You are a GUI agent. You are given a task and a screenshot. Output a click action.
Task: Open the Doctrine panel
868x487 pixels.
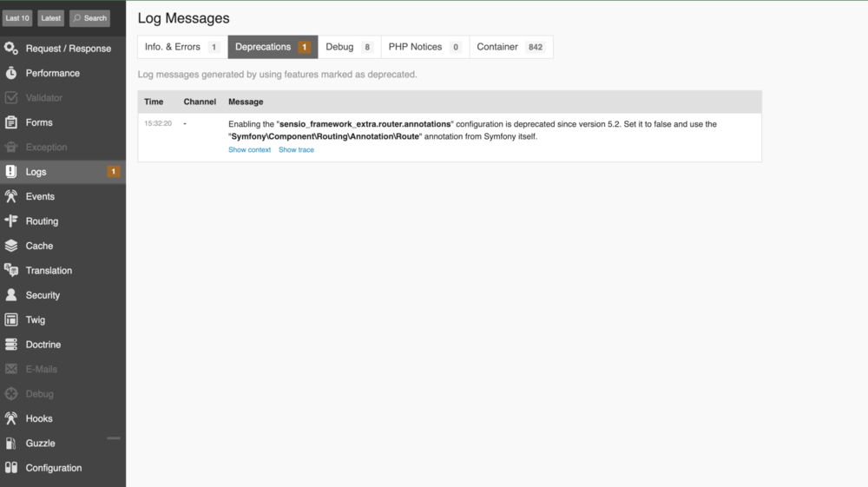[62, 345]
